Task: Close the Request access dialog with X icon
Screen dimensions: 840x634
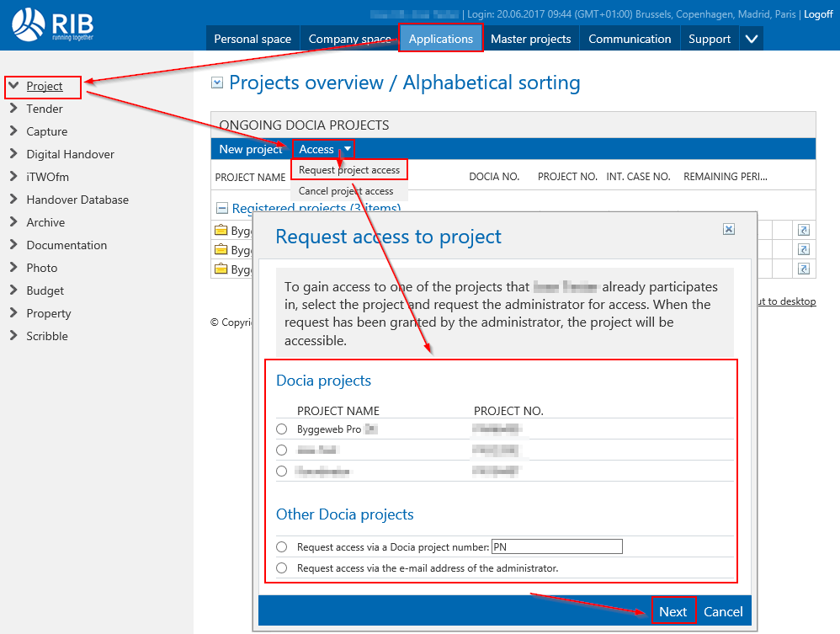Action: pos(729,229)
